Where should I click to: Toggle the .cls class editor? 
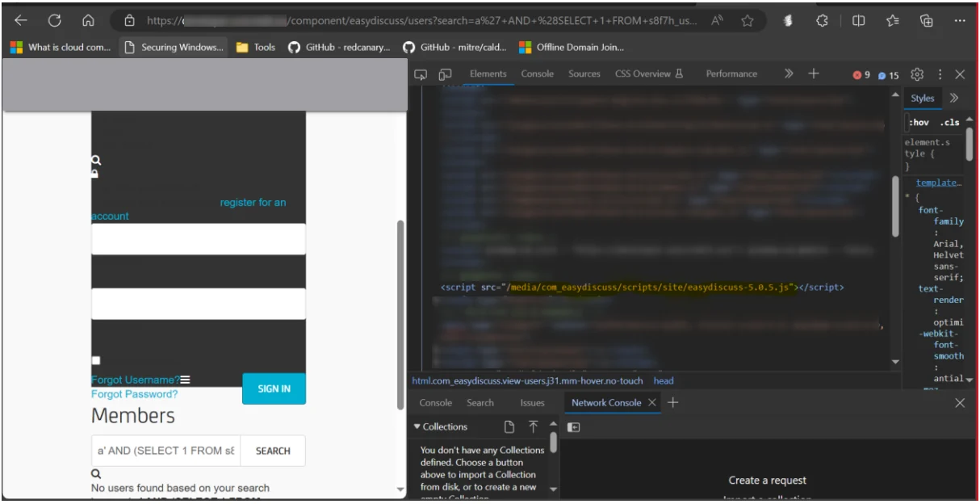pyautogui.click(x=950, y=123)
